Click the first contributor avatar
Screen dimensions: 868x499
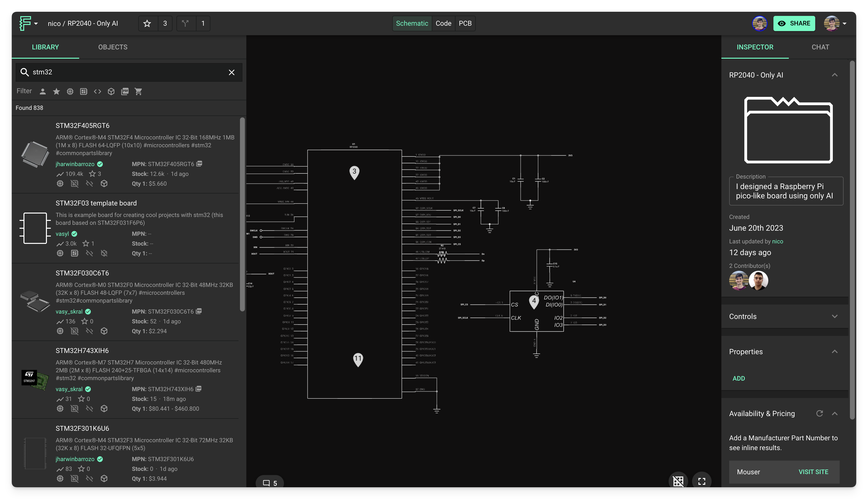(738, 280)
